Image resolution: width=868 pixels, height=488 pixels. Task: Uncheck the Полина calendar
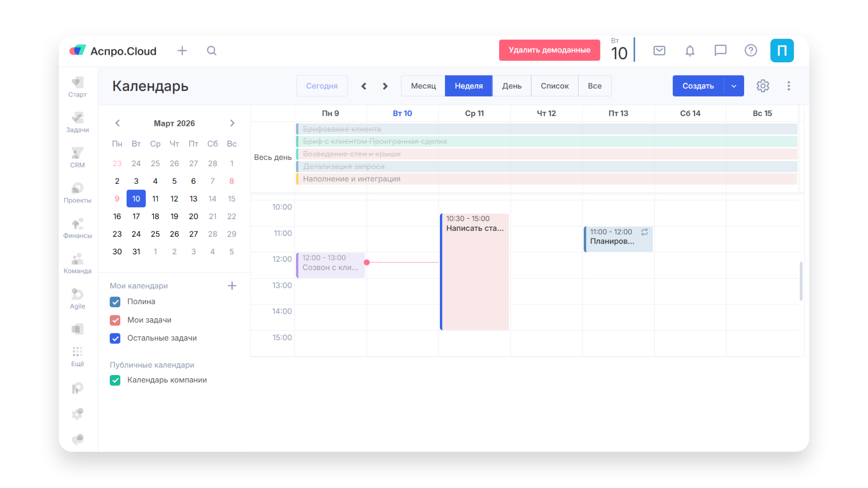[x=115, y=302]
